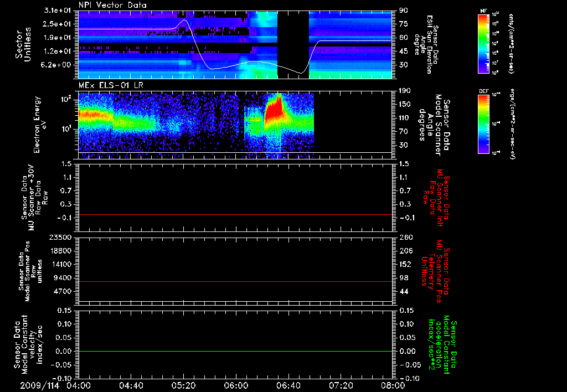Viewport: 567px width, 392px height.
Task: Click the "07:20" time axis label
Action: [341, 385]
